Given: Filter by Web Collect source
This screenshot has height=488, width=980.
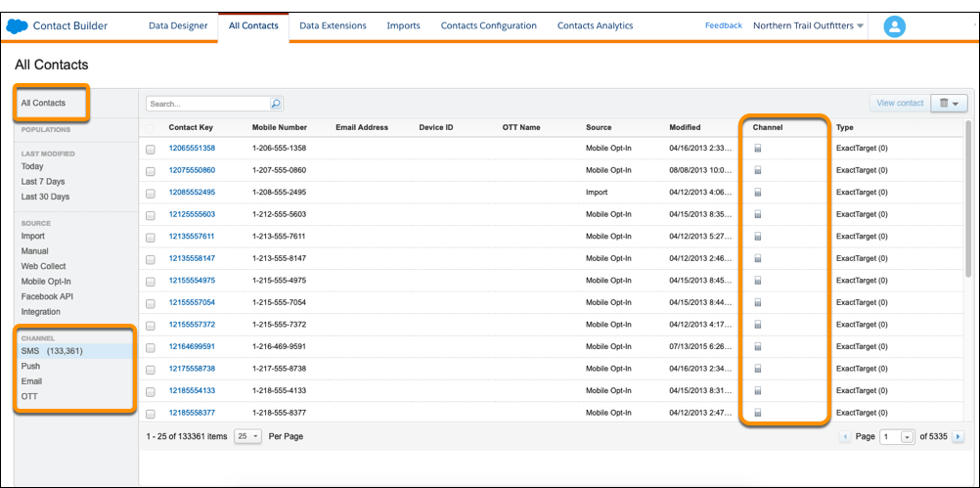Looking at the screenshot, I should point(44,266).
